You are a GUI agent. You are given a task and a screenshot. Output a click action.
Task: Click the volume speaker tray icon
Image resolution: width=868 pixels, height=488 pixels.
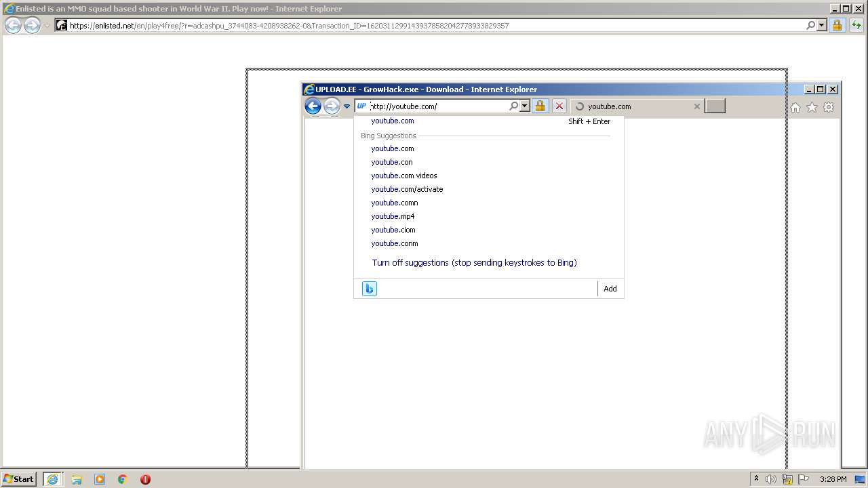click(x=771, y=479)
